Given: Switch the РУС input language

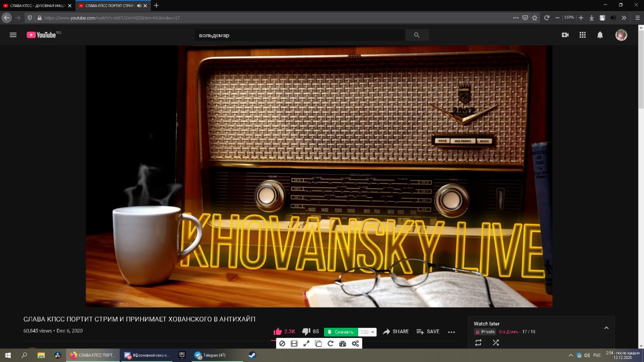Looking at the screenshot, I should (x=597, y=355).
